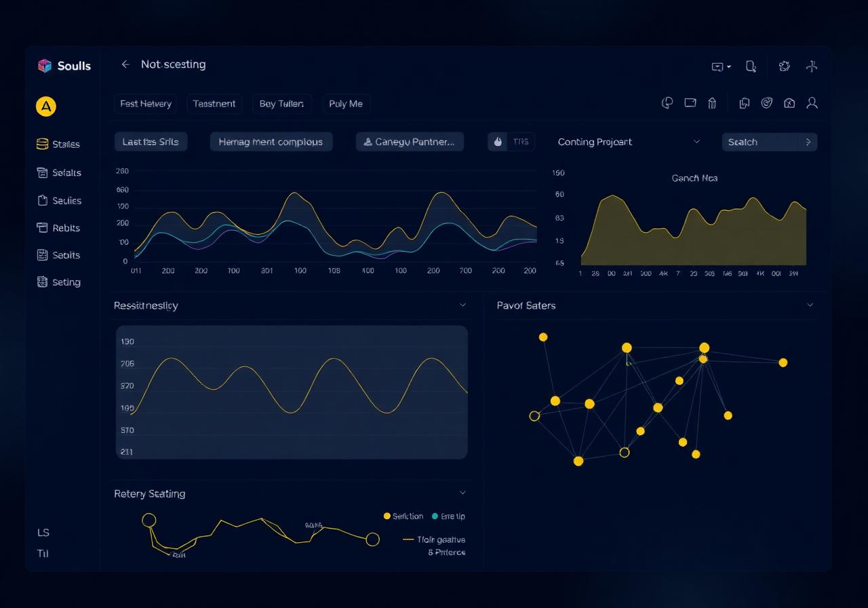Collapse the Pavof Saters panel chevron
This screenshot has width=868, height=608.
tap(810, 305)
